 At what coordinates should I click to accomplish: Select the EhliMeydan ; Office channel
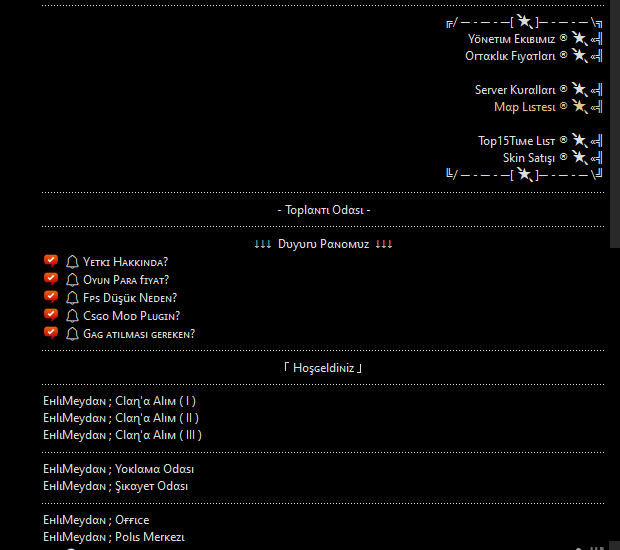coord(96,520)
